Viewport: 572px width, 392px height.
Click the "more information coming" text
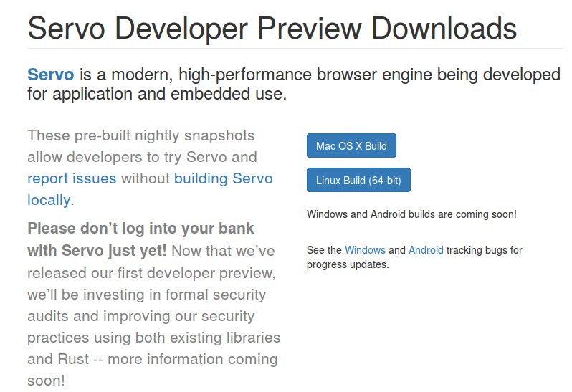coord(193,359)
